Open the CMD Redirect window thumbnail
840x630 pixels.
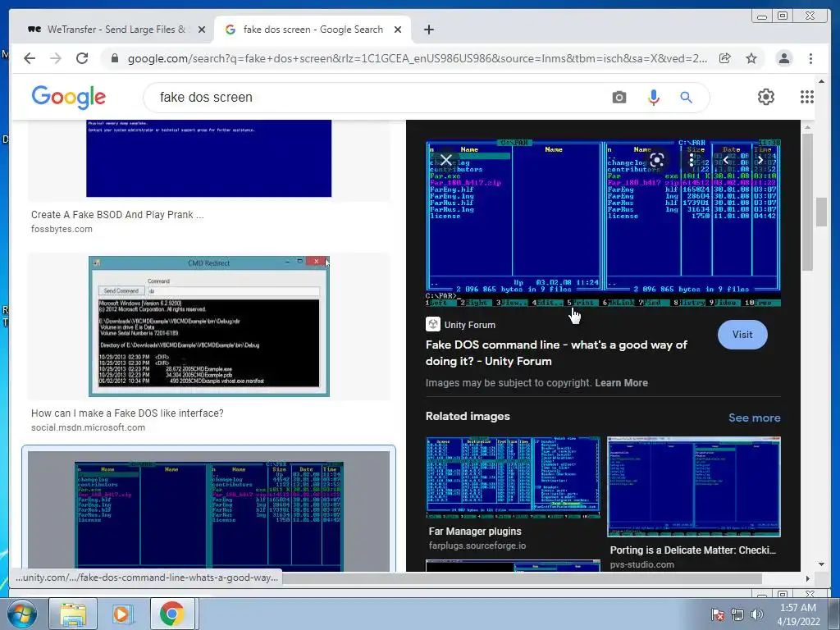209,326
